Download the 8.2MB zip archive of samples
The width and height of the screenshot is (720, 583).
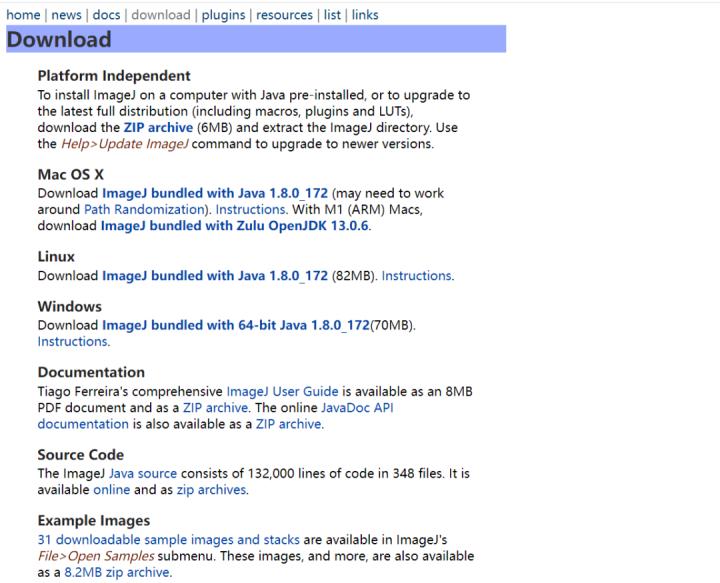pyautogui.click(x=118, y=572)
